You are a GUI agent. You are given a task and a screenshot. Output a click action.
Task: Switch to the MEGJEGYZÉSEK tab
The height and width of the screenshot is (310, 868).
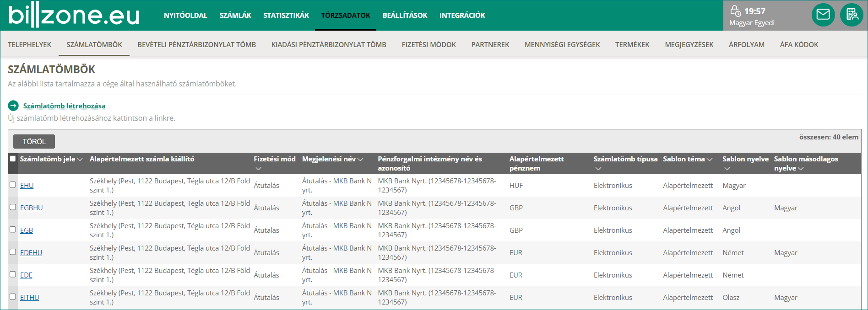689,44
